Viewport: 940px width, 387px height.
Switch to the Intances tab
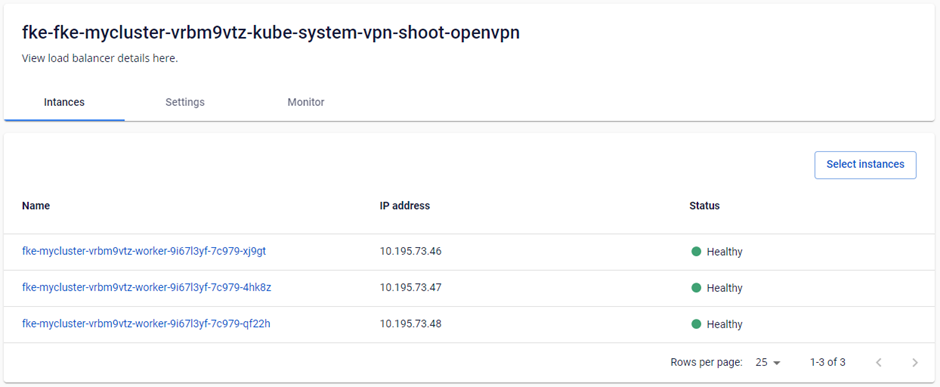(x=64, y=102)
